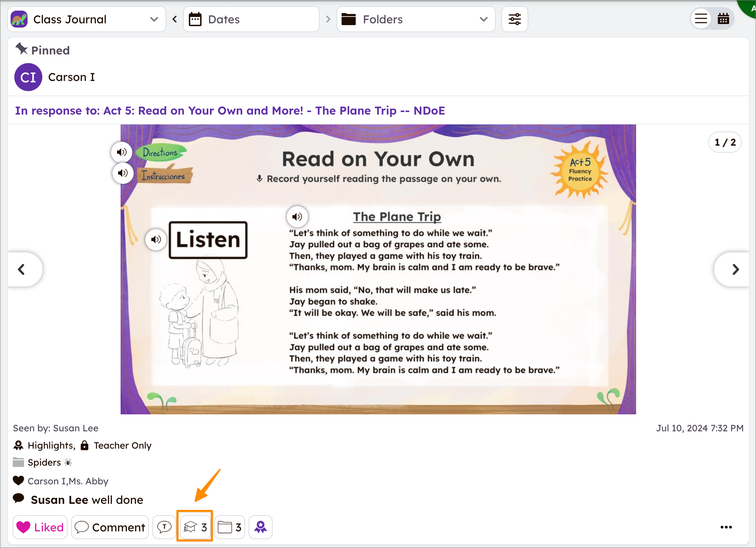Click the text note T bubble icon

tap(164, 527)
